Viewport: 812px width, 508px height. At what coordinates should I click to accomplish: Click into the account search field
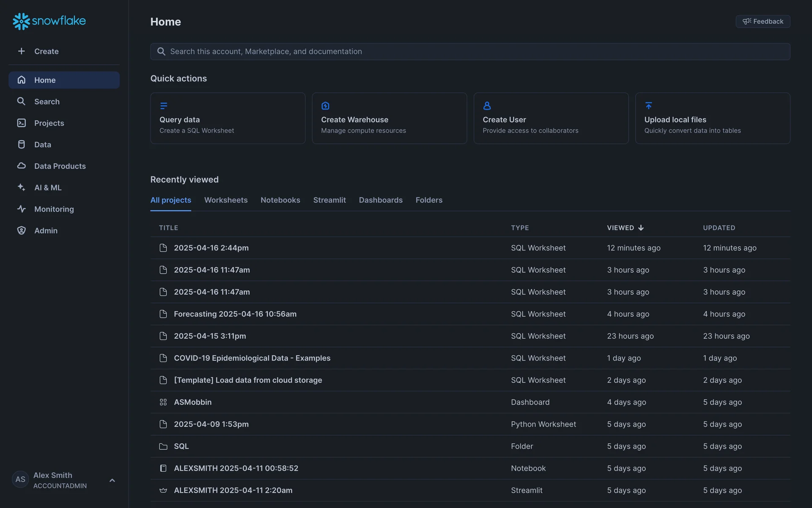pos(469,51)
